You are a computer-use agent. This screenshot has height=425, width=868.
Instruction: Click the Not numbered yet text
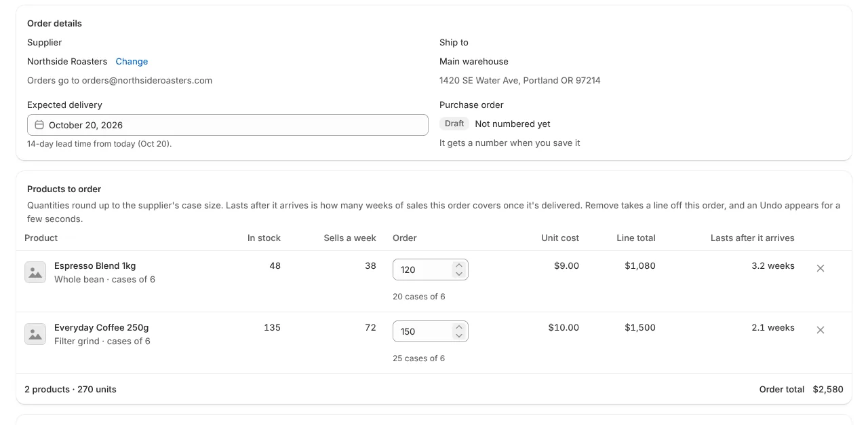pyautogui.click(x=513, y=124)
